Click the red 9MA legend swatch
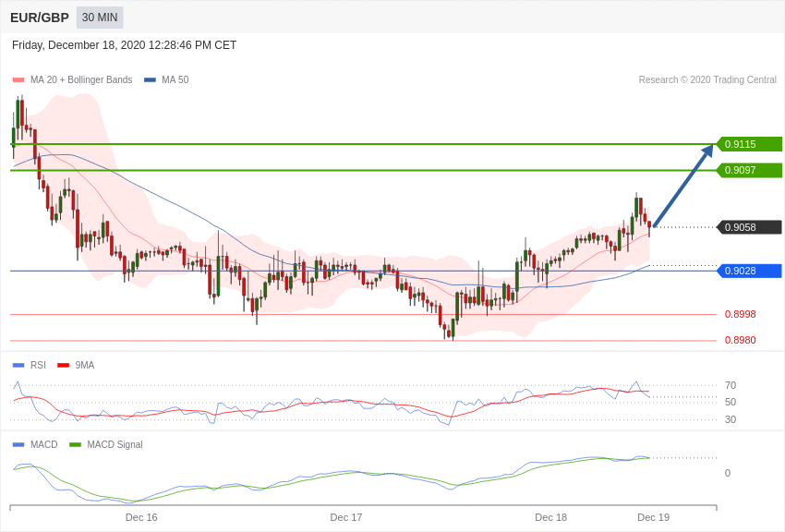This screenshot has height=532, width=785. click(63, 366)
